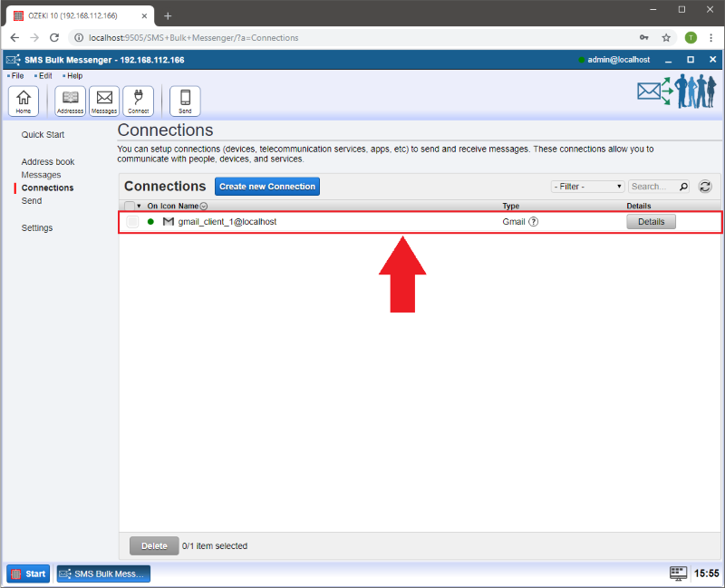
Task: Open the Help menu
Action: coord(73,76)
